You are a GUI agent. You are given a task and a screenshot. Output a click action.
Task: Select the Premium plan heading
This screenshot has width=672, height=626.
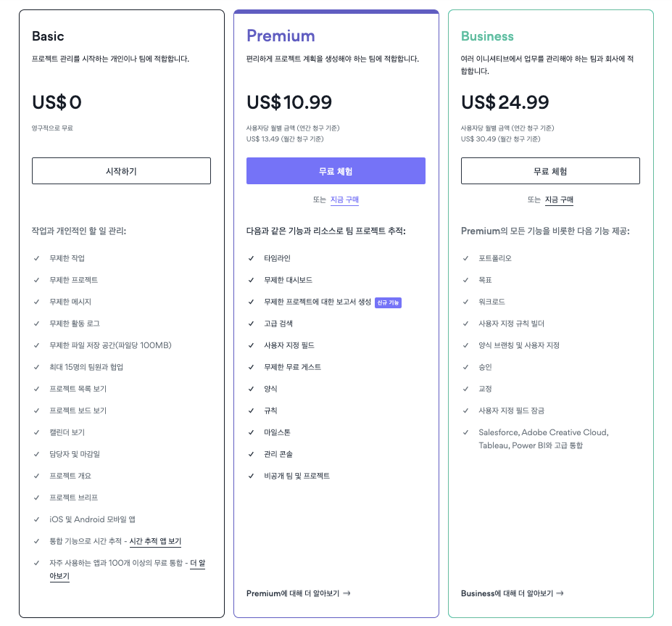(281, 36)
